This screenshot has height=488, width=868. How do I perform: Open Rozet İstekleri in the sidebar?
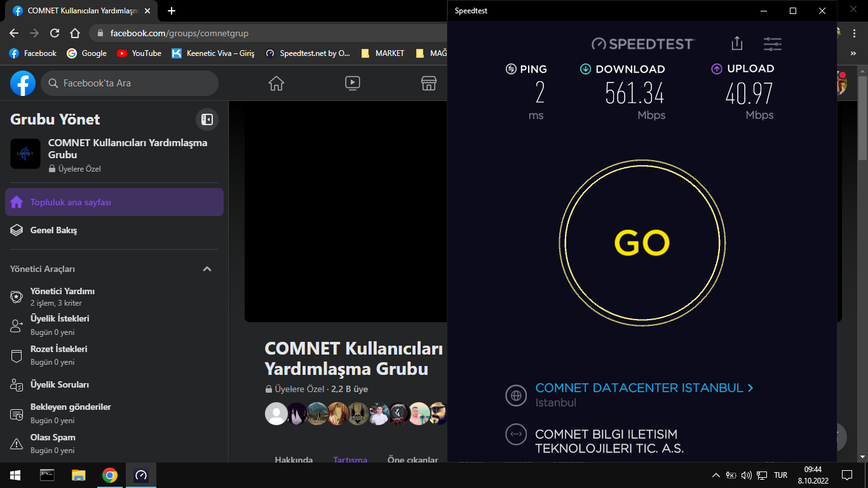[x=114, y=355]
